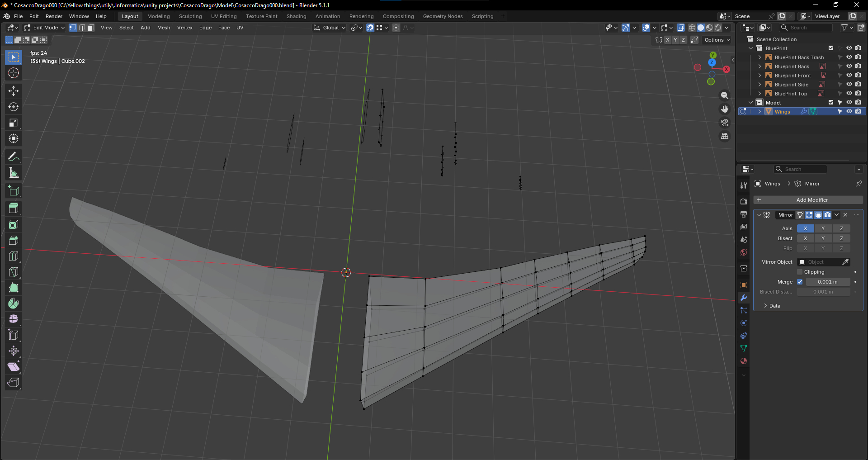Select the Annotate pencil tool
This screenshot has width=868, height=460.
point(14,157)
